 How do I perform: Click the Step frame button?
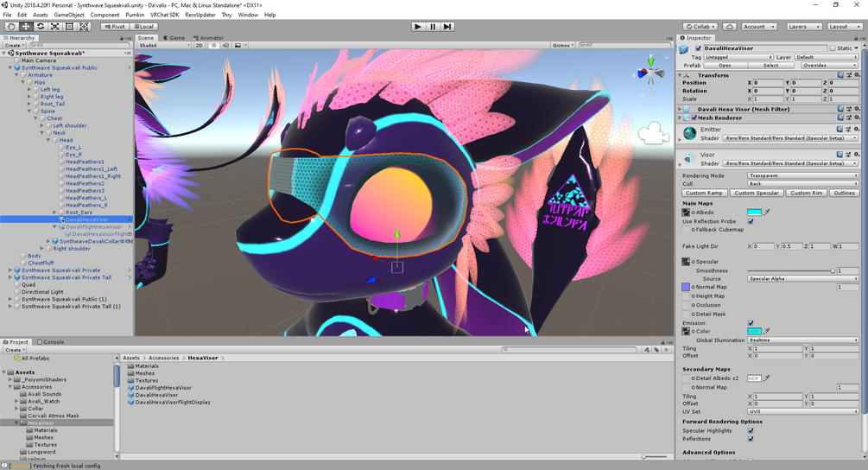447,27
